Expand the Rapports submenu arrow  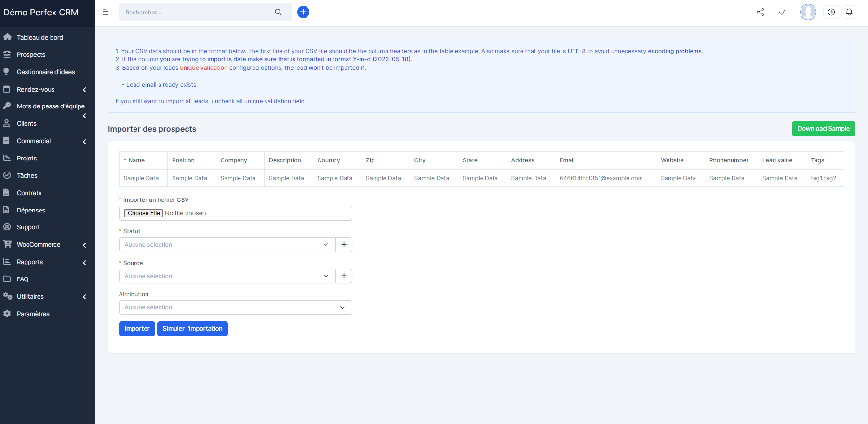click(x=84, y=263)
